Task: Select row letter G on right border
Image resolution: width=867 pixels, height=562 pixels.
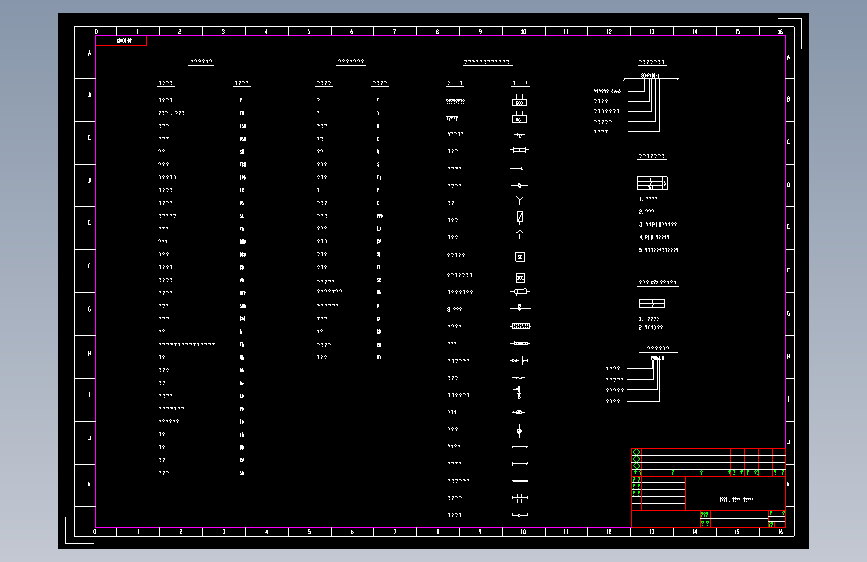Action: [x=788, y=314]
